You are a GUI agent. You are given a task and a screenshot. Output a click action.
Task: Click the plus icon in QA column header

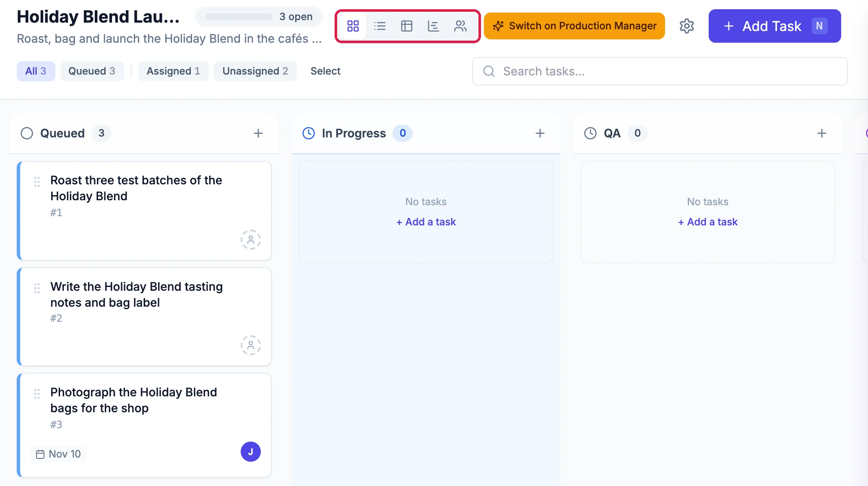822,133
